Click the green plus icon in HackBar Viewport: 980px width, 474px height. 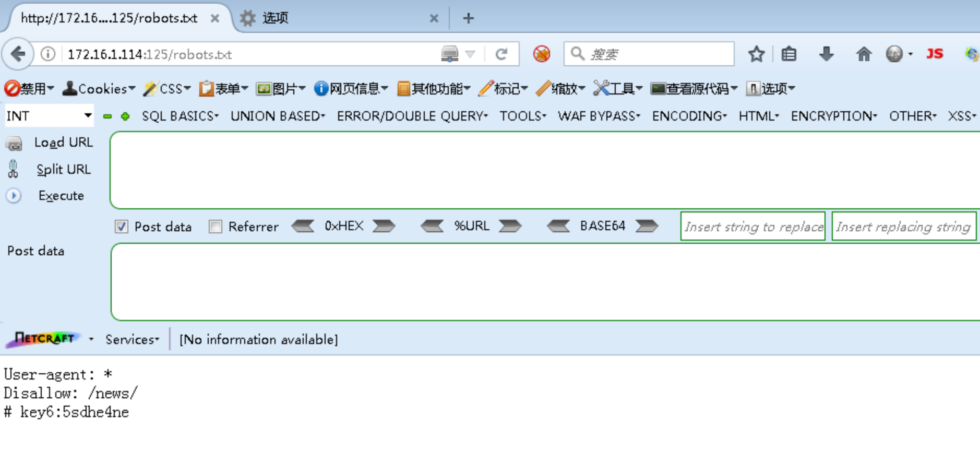125,116
